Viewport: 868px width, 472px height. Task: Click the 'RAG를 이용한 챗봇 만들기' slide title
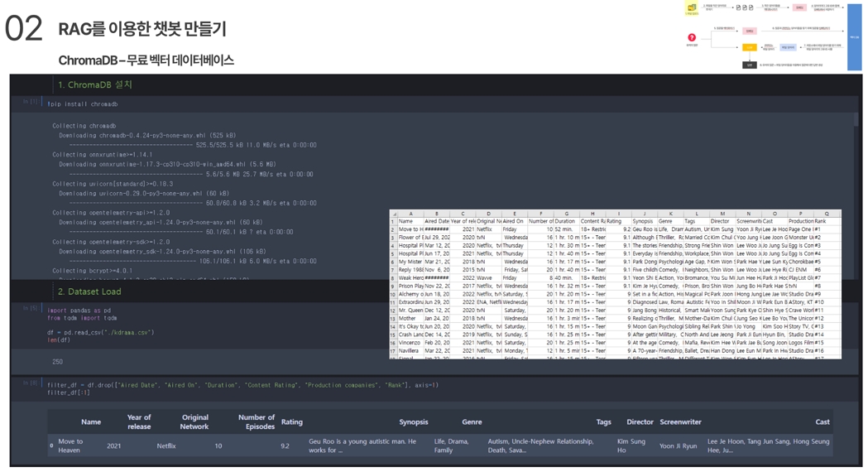[x=142, y=29]
